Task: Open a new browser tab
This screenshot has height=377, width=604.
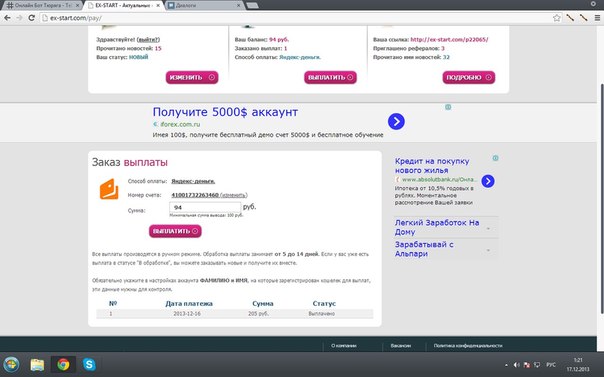Action: 252,5
